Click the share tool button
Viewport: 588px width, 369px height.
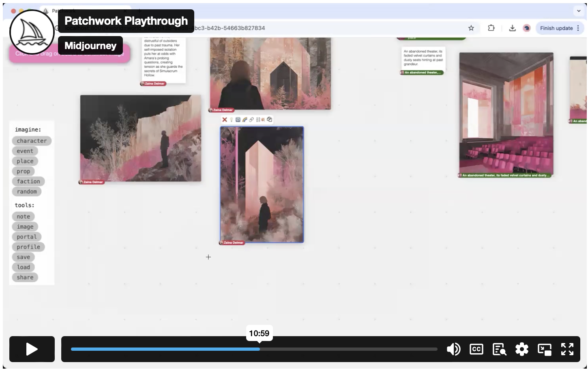click(x=25, y=277)
